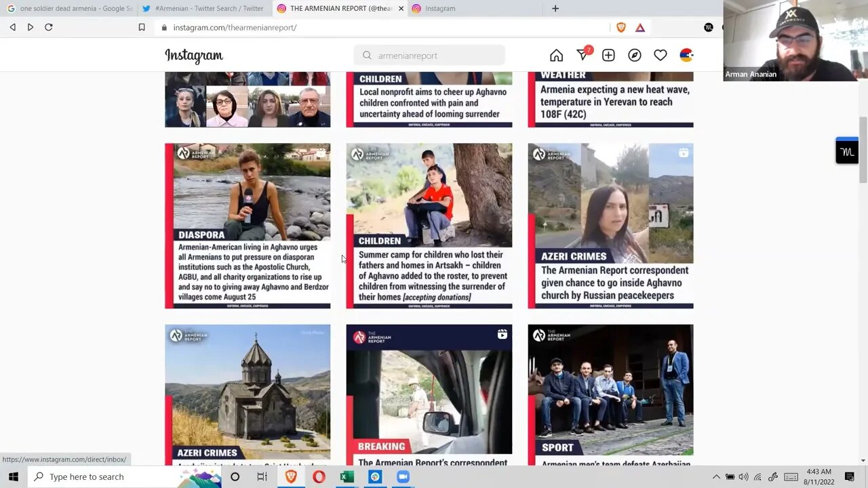Open Cortana circle on taskbar
The height and width of the screenshot is (488, 868).
coord(235,476)
